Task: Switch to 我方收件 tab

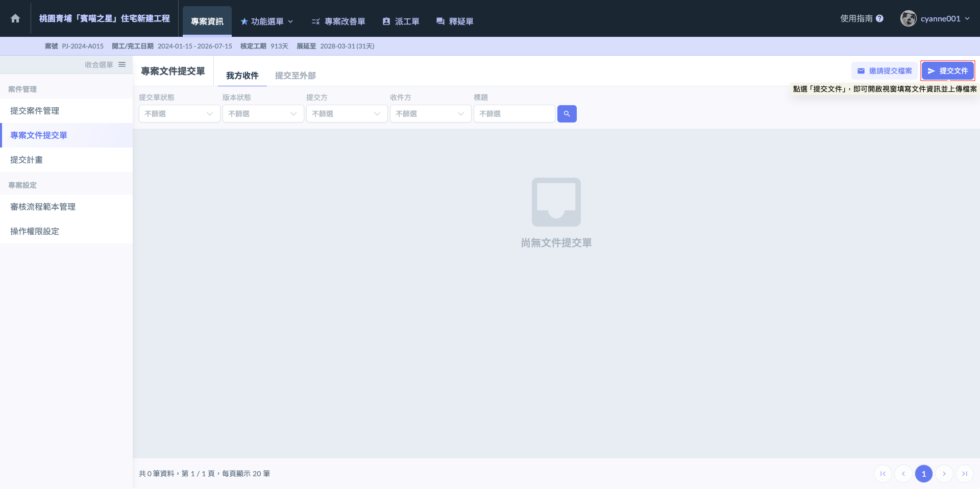Action: [242, 76]
